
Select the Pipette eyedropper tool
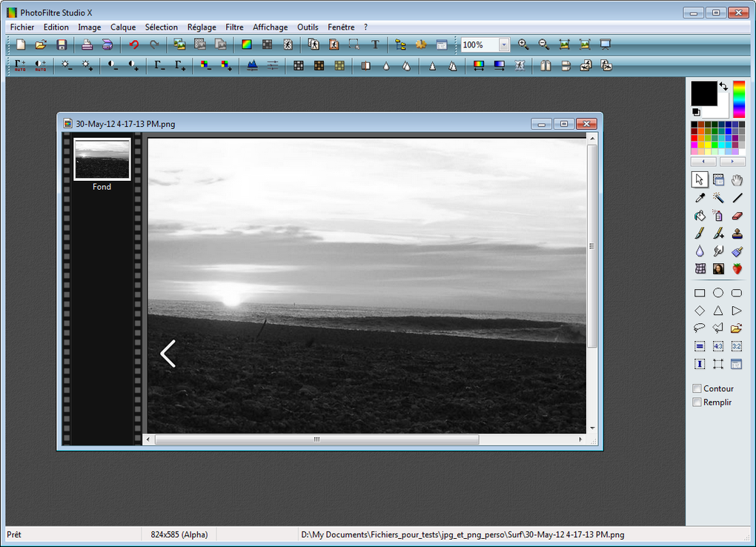pyautogui.click(x=700, y=198)
